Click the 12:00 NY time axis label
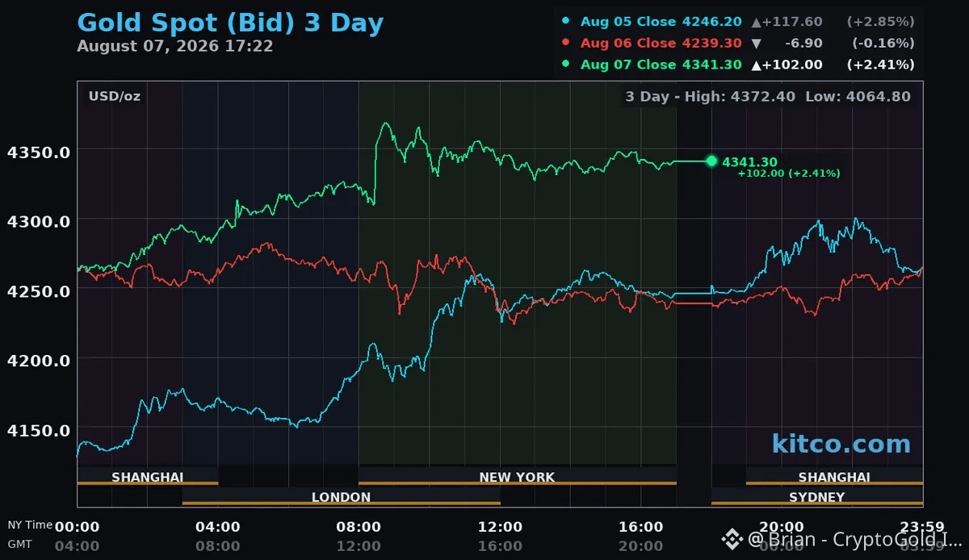The width and height of the screenshot is (969, 560). click(x=500, y=527)
